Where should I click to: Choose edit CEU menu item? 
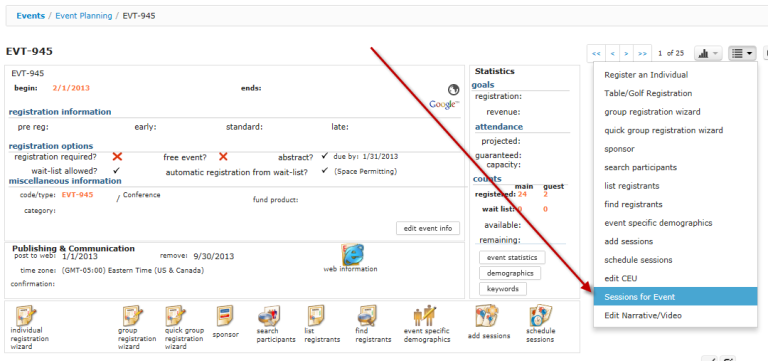(x=675, y=279)
